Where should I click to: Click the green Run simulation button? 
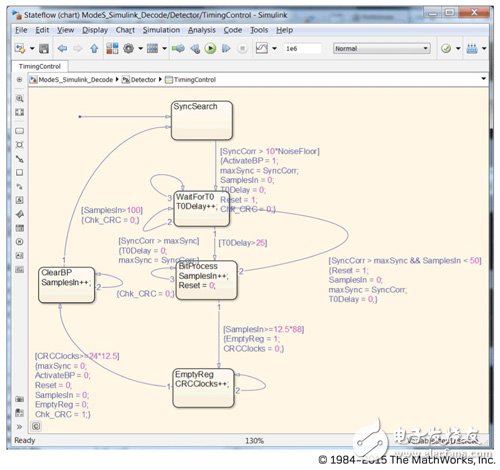(x=210, y=49)
